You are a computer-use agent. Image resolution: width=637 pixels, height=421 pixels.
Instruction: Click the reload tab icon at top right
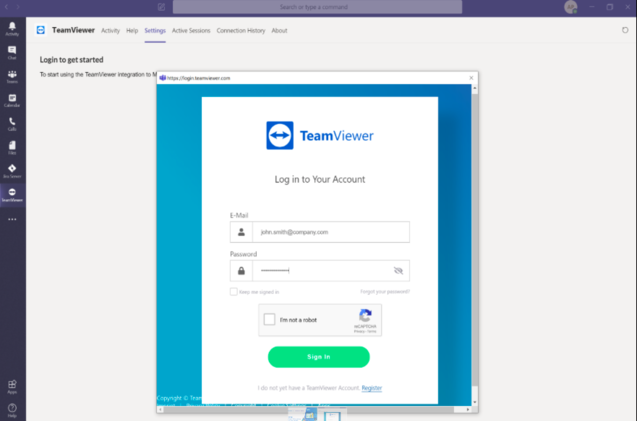click(x=625, y=30)
